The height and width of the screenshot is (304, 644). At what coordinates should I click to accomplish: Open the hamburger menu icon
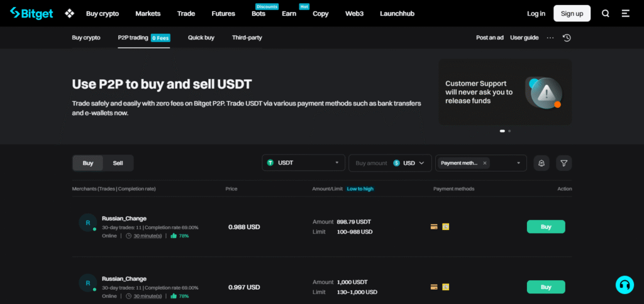click(x=626, y=14)
